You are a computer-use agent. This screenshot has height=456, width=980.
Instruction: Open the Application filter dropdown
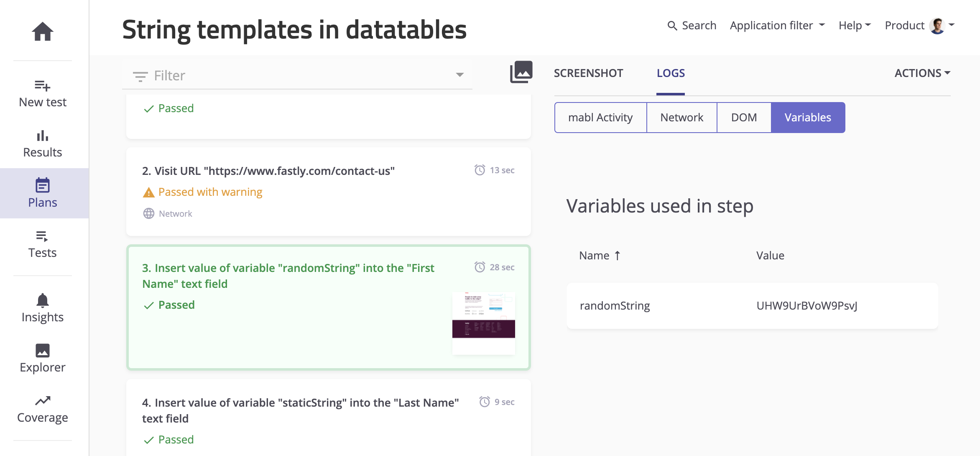[777, 26]
